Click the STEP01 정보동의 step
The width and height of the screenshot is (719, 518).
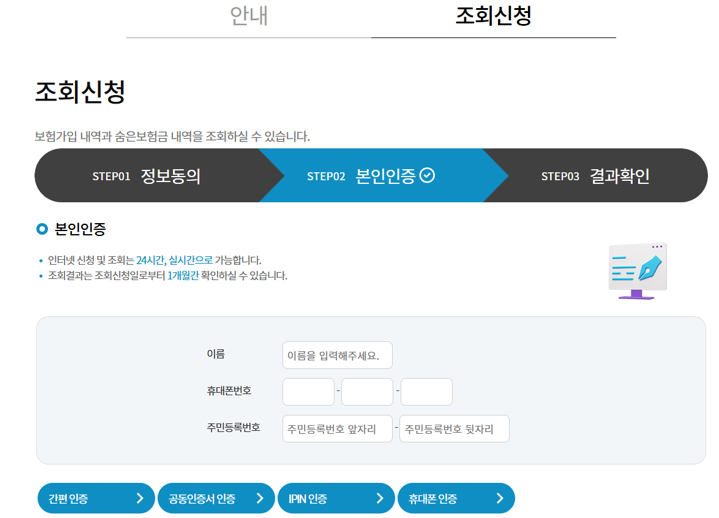147,176
